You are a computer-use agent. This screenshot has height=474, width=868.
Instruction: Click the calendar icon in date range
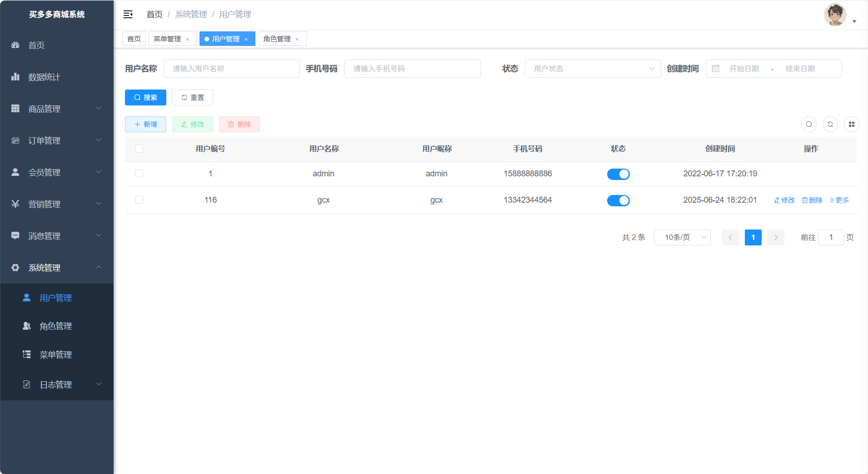pyautogui.click(x=715, y=69)
